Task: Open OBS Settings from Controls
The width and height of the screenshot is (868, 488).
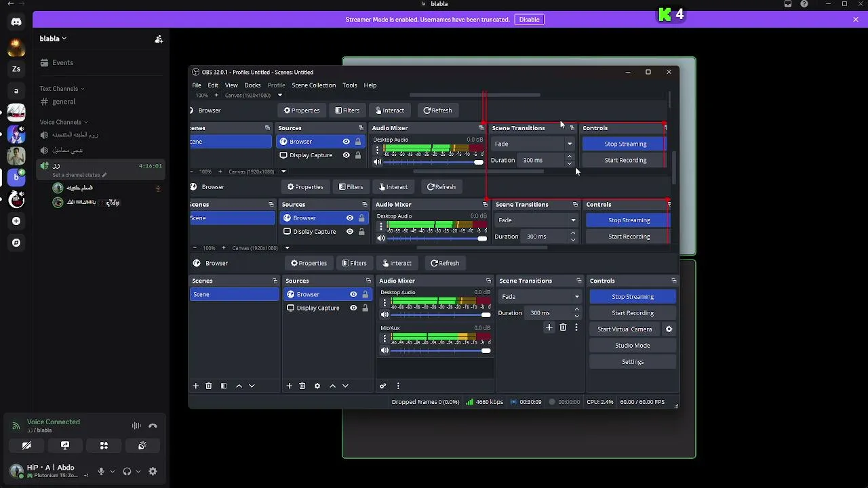Action: pyautogui.click(x=633, y=362)
